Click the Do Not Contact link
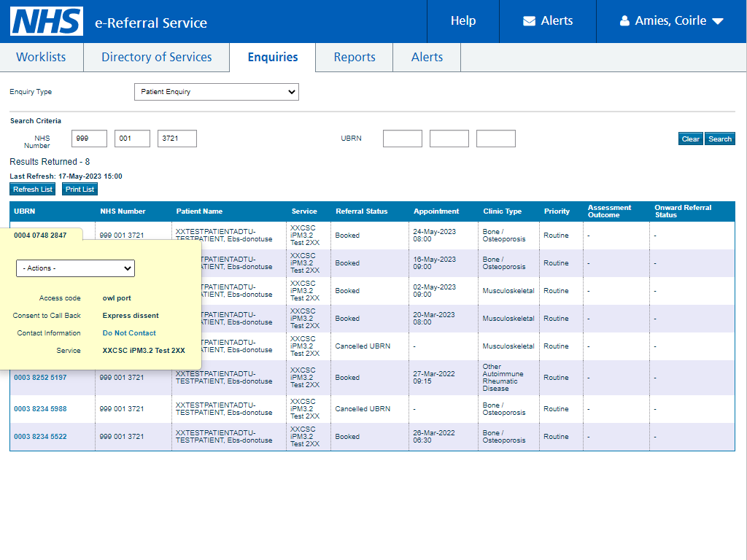747x560 pixels. (x=129, y=333)
